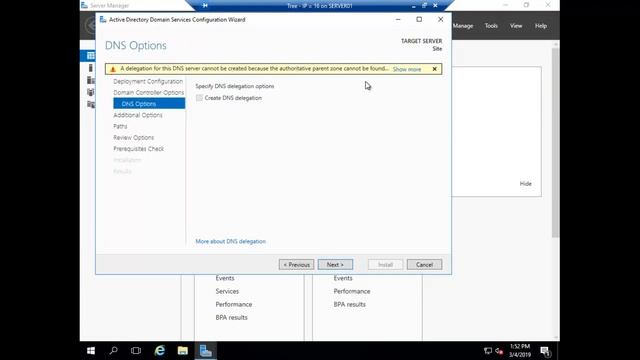This screenshot has height=360, width=640.
Task: Open the Windows Start menu
Action: [x=91, y=351]
